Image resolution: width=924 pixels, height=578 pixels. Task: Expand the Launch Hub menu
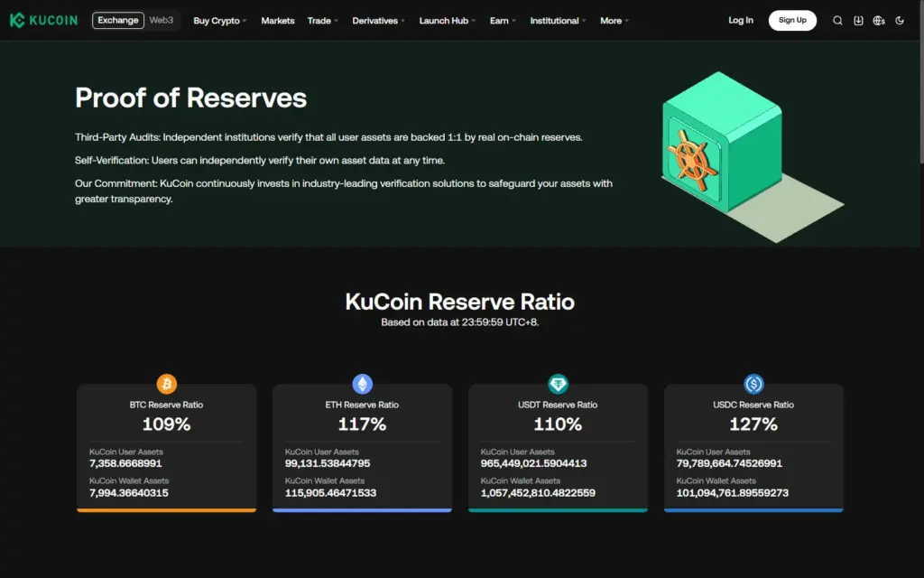pyautogui.click(x=448, y=21)
